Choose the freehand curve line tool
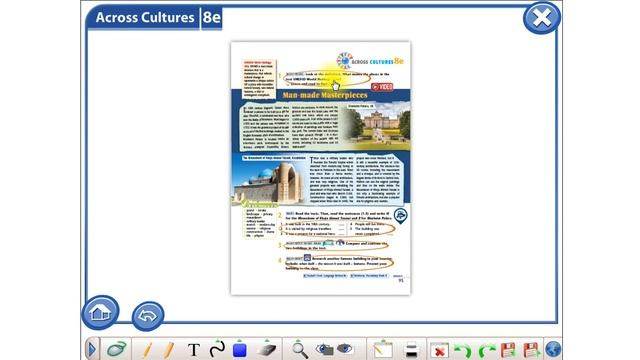The height and width of the screenshot is (360, 640). point(217,349)
